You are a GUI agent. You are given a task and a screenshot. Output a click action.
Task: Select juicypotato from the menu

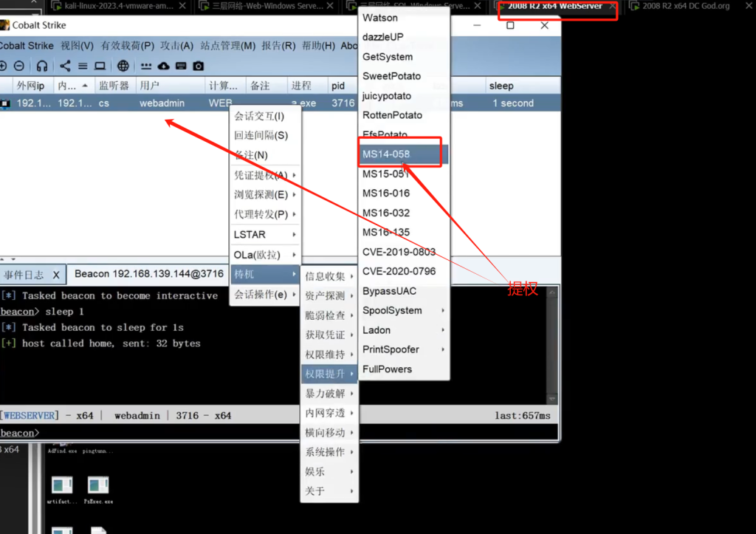[403, 96]
